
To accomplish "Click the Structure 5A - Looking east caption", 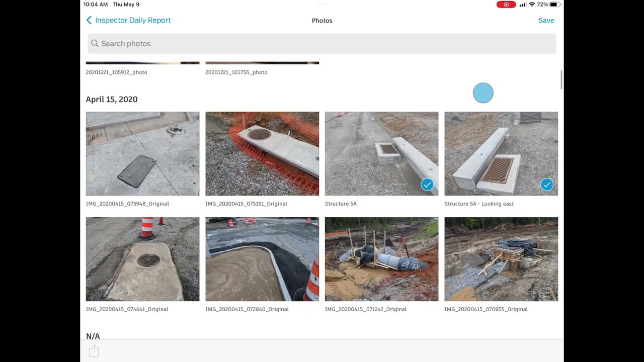I will [x=479, y=204].
